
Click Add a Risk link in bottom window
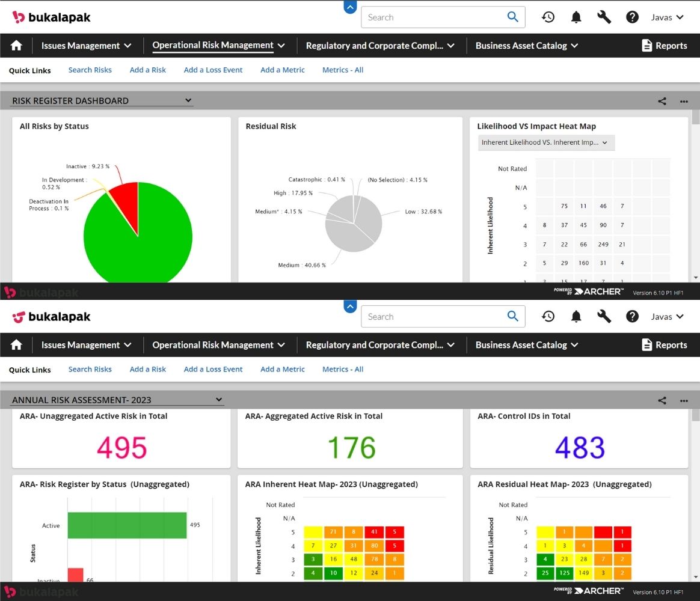coord(148,370)
